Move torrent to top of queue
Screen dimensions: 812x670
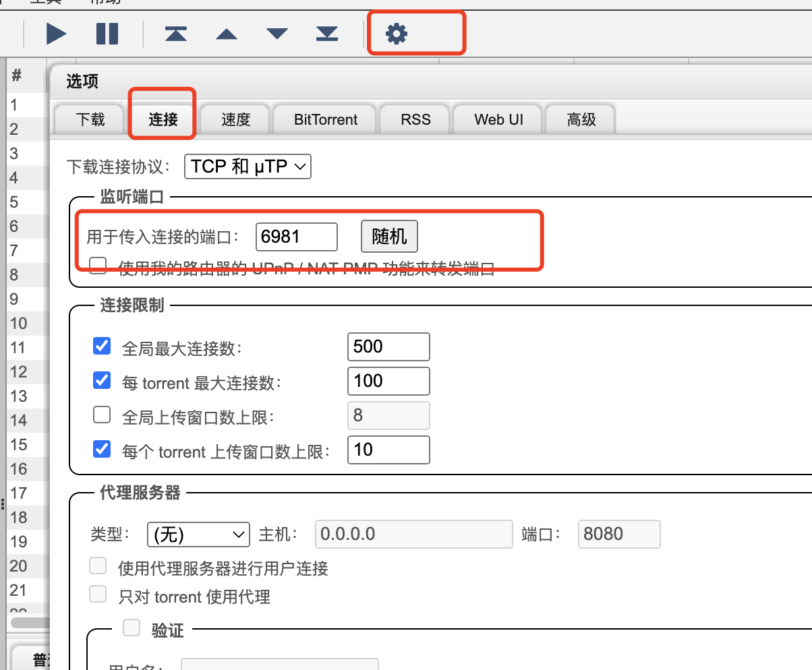click(176, 33)
